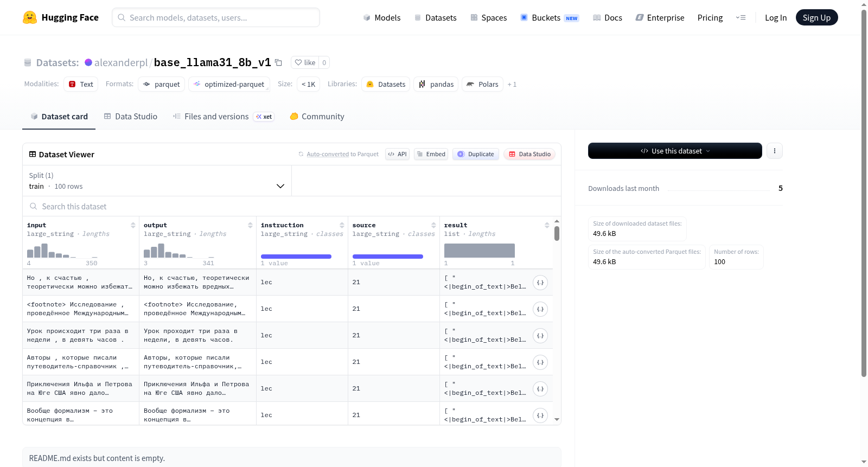Expand result cell in the 'Вообще формализм' row
This screenshot has width=868, height=467.
540,415
